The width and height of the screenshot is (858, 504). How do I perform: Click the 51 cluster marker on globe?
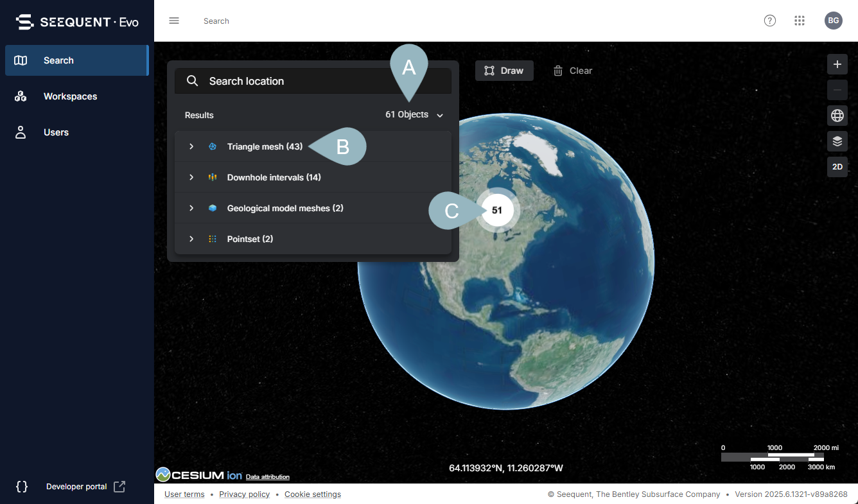point(497,210)
